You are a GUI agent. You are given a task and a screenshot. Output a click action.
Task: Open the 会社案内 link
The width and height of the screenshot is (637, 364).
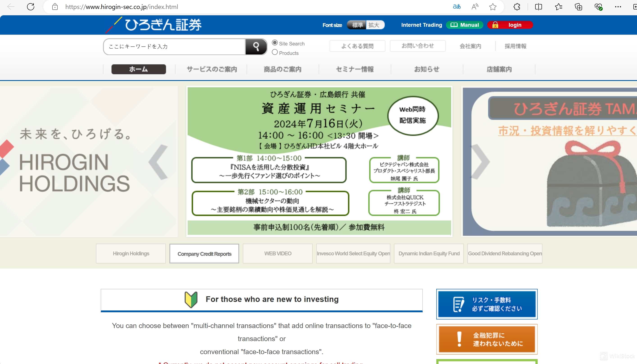tap(470, 46)
